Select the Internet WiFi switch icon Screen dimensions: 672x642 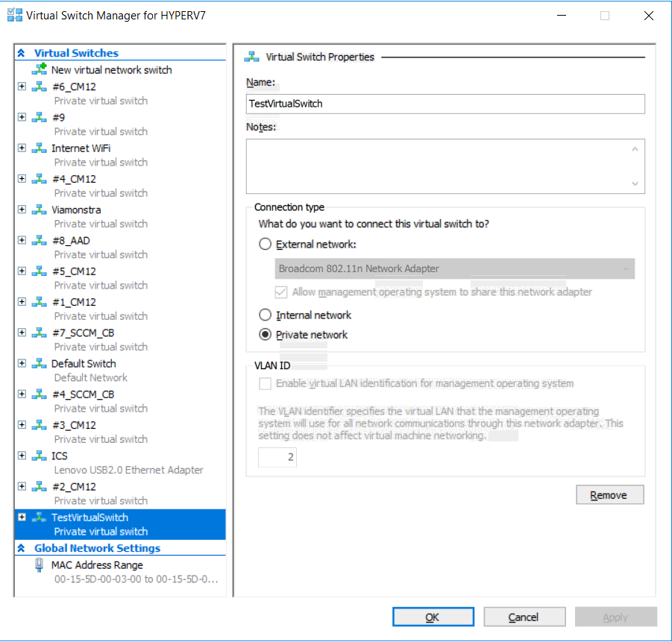pos(40,148)
